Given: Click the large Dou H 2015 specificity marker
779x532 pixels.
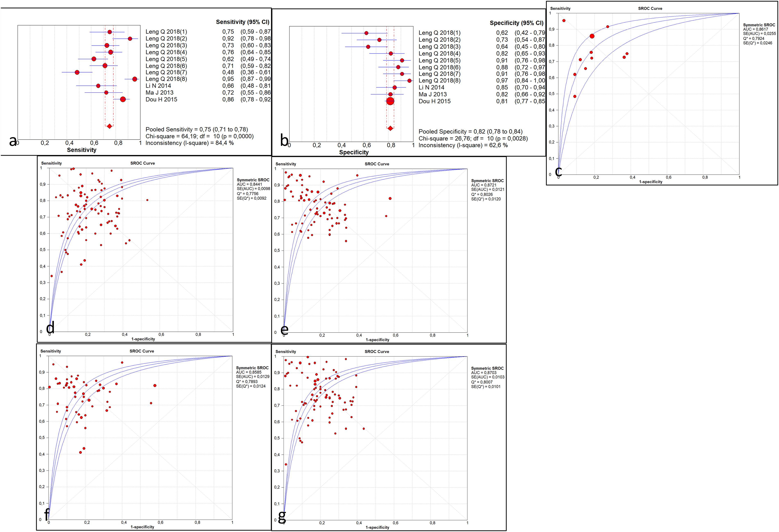Looking at the screenshot, I should pyautogui.click(x=390, y=101).
